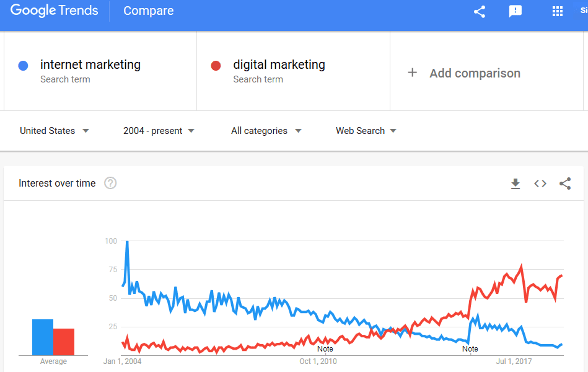Select the internet marketing search term
The height and width of the screenshot is (372, 588).
point(90,64)
